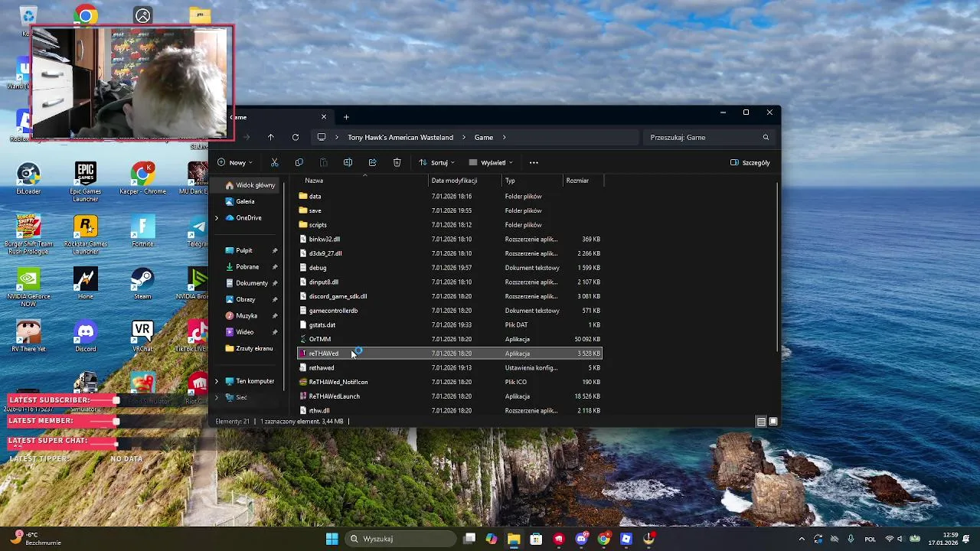Select Widok główny in navigation pane
The height and width of the screenshot is (551, 980).
(x=250, y=185)
